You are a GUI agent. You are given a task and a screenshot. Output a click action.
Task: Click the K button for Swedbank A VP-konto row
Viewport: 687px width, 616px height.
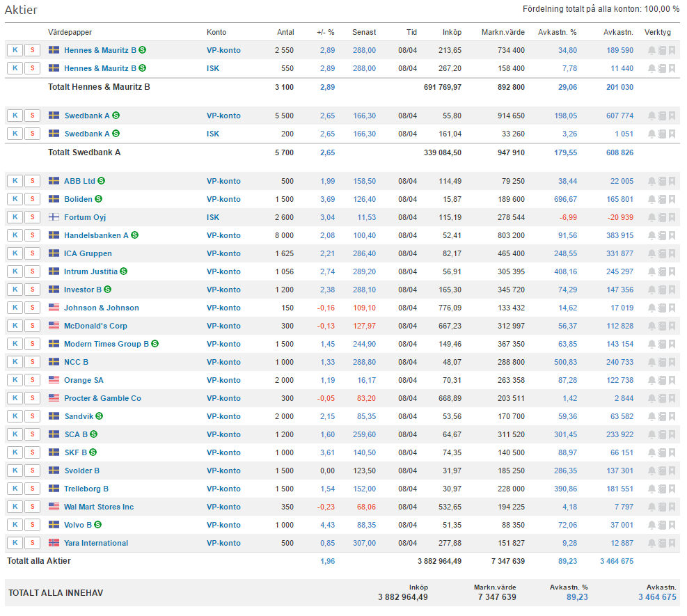click(x=15, y=116)
